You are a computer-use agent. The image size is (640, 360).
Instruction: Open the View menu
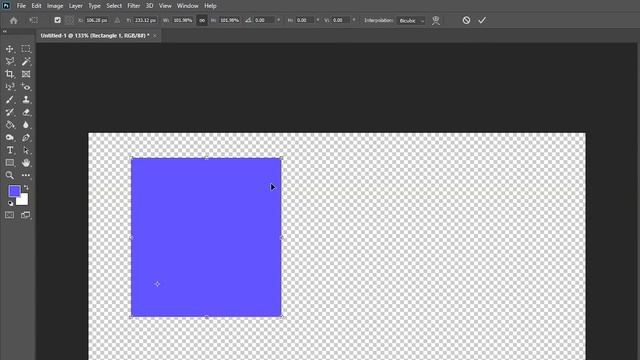pos(165,6)
